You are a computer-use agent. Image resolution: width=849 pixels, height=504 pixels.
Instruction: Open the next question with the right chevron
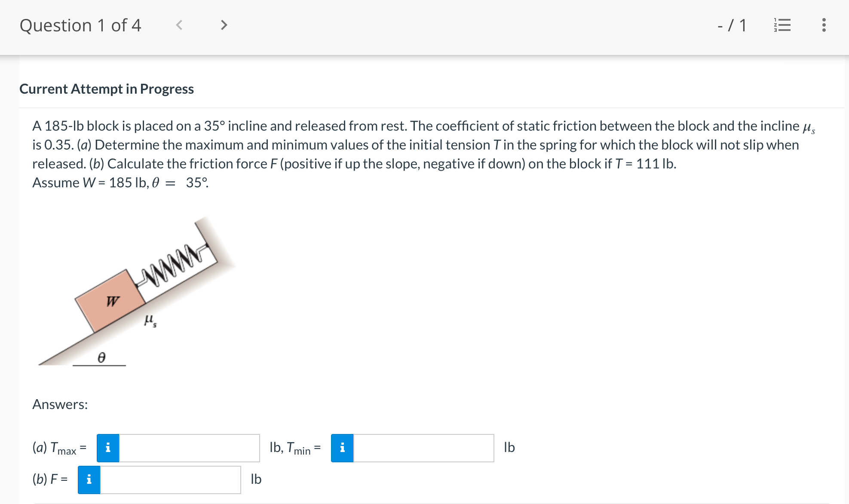pos(224,25)
